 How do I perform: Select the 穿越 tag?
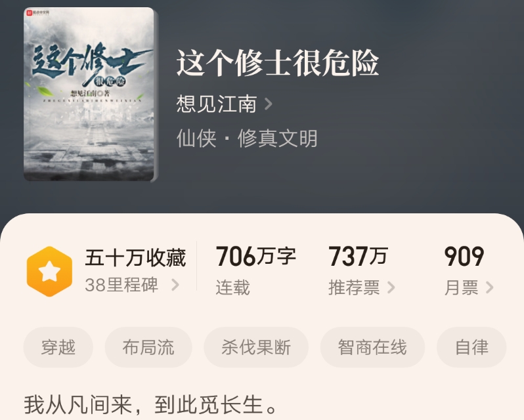point(58,347)
